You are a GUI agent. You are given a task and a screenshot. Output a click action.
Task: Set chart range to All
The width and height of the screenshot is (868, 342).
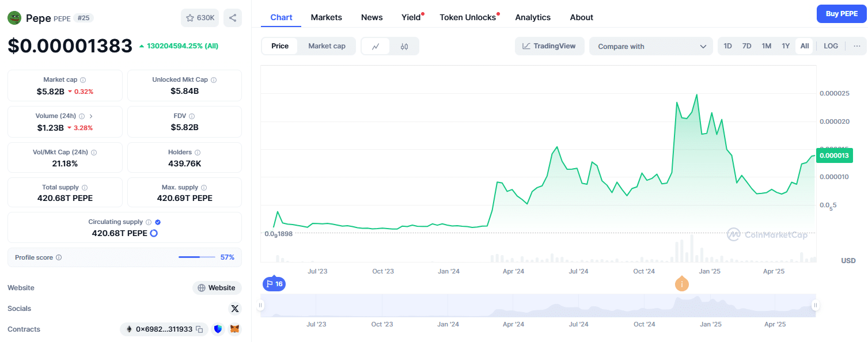pos(805,46)
